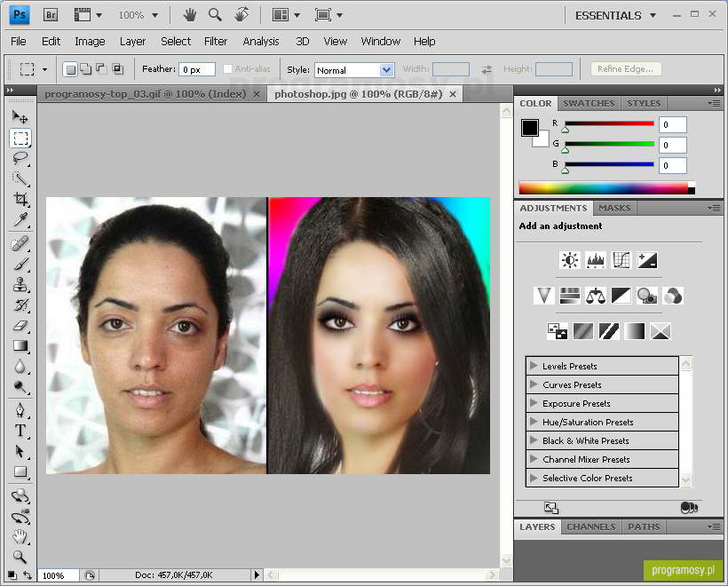
Task: Select the Healing Brush tool
Action: pyautogui.click(x=20, y=244)
